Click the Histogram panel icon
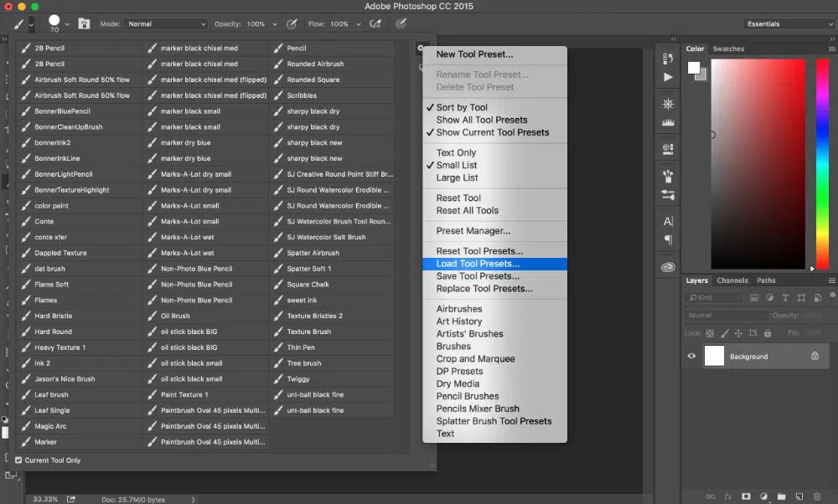Screen dimensions: 838x504 coord(668,123)
